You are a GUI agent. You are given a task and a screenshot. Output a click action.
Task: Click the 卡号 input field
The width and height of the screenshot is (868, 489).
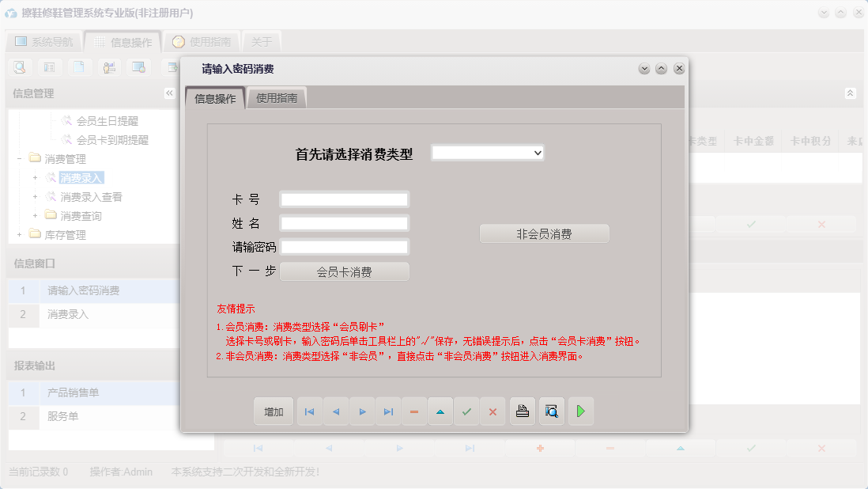(344, 199)
